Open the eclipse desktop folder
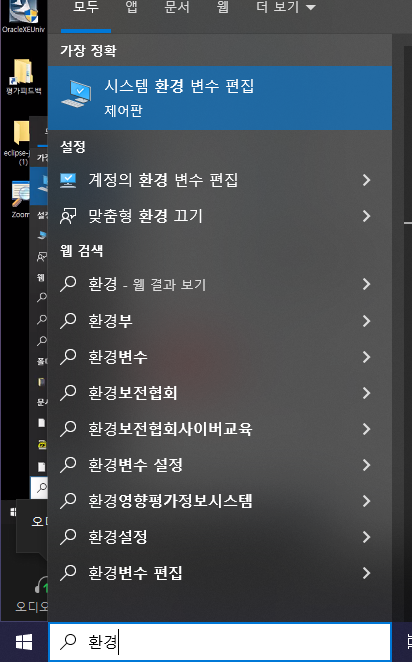 coord(17,143)
